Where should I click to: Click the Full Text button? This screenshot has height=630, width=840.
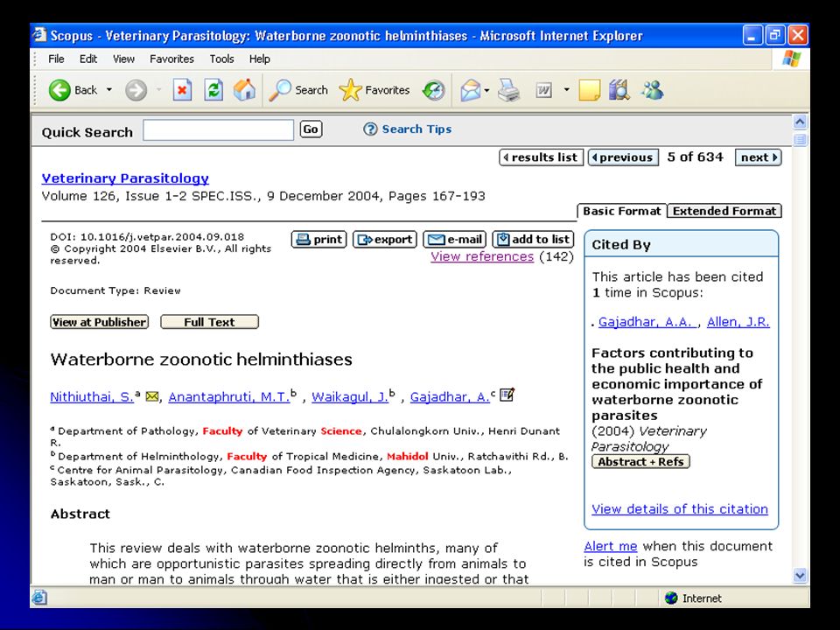pyautogui.click(x=209, y=322)
